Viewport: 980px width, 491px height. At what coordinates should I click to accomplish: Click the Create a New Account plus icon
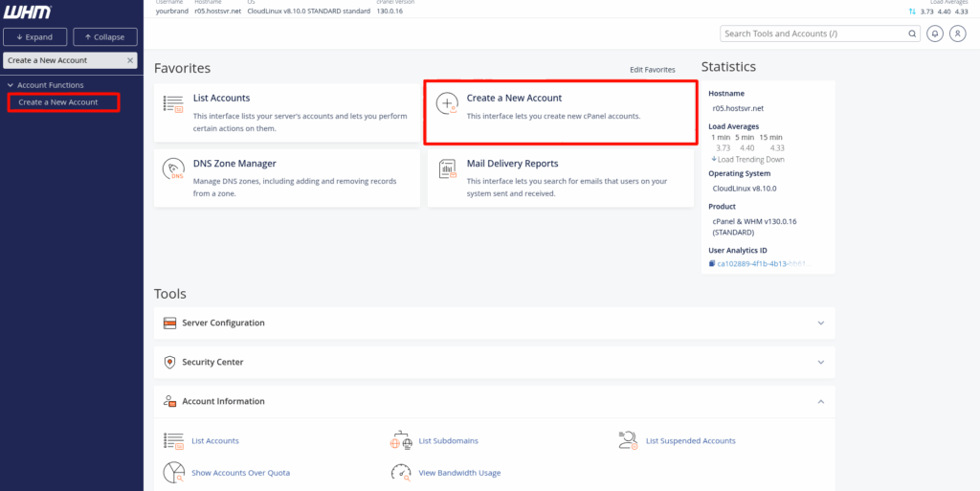coord(447,104)
